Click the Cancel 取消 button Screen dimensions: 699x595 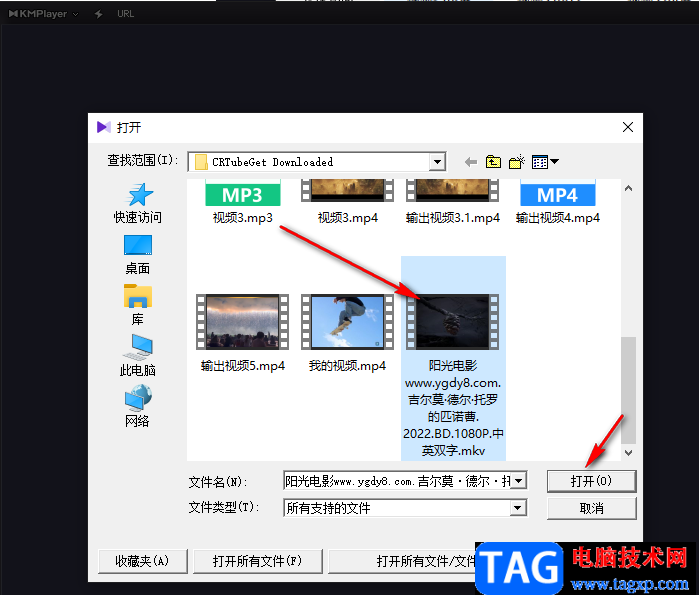(x=592, y=508)
